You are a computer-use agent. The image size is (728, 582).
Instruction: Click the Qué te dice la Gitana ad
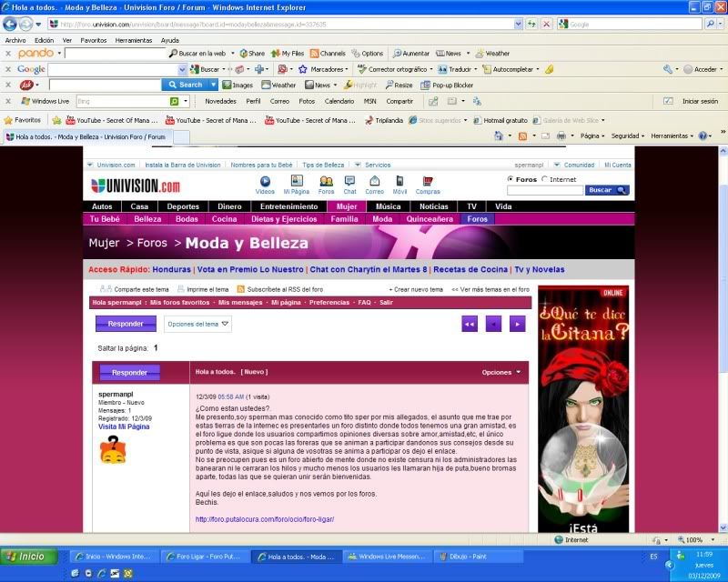pyautogui.click(x=583, y=408)
